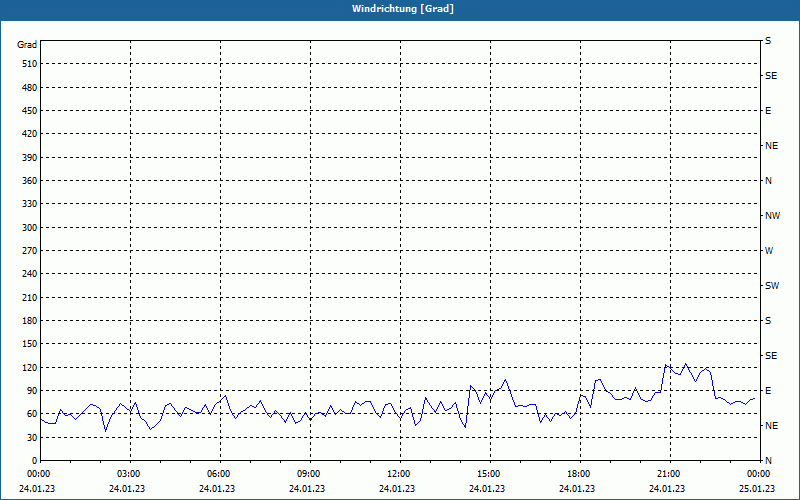Pick the y-axis value 60
This screenshot has width=800, height=500.
click(x=32, y=414)
